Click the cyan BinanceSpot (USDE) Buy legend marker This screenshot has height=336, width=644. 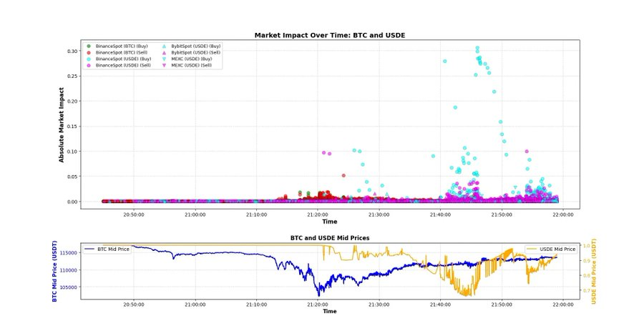tap(89, 59)
